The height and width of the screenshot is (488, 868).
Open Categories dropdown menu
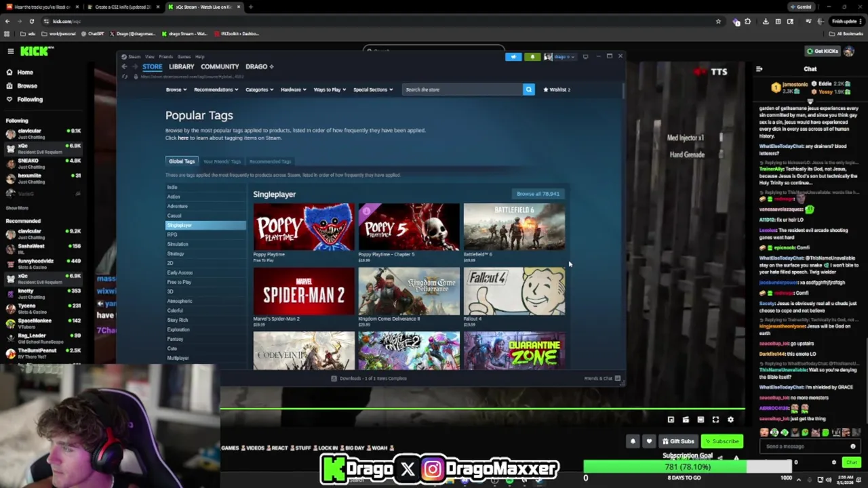(x=259, y=89)
